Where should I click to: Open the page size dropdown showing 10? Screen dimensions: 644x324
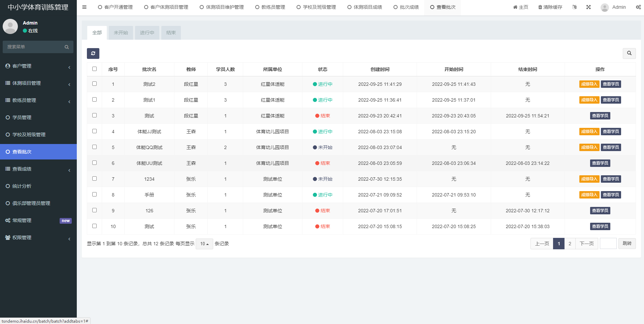(x=204, y=244)
